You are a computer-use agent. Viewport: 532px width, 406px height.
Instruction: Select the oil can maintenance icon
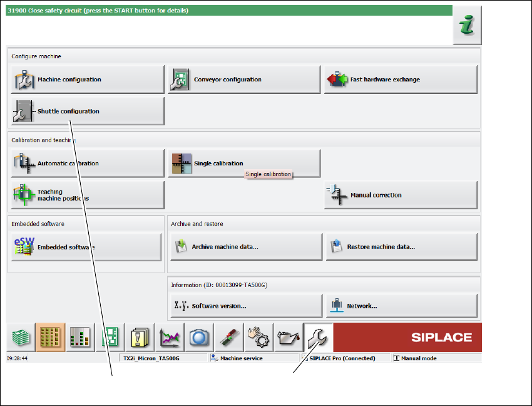pos(289,337)
